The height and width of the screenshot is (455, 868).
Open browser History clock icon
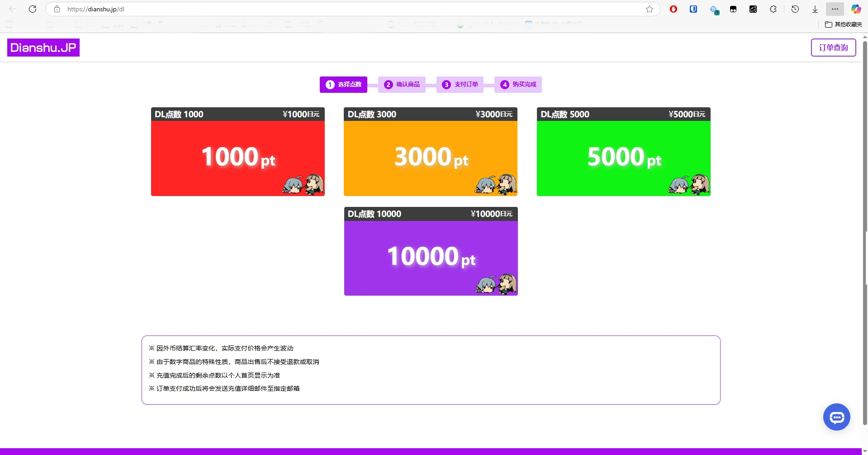[x=795, y=9]
